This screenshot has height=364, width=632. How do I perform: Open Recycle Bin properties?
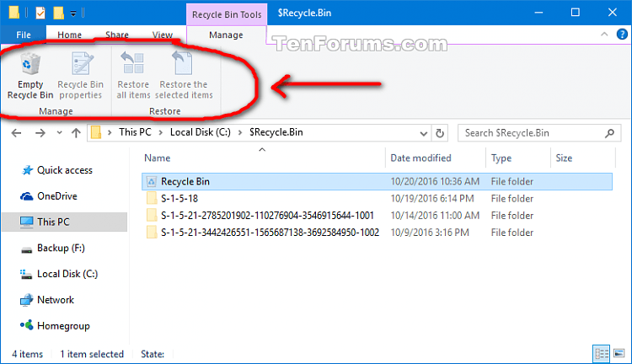[x=81, y=76]
